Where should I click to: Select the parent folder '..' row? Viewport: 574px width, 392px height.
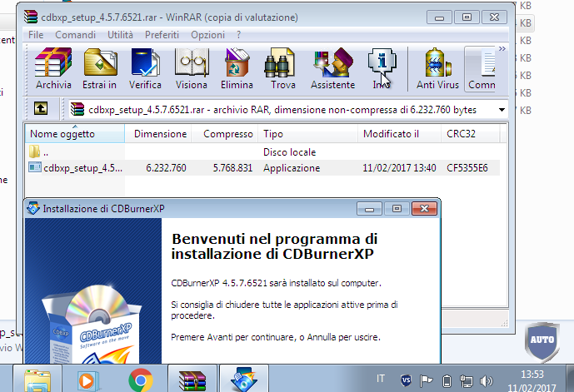click(262, 151)
